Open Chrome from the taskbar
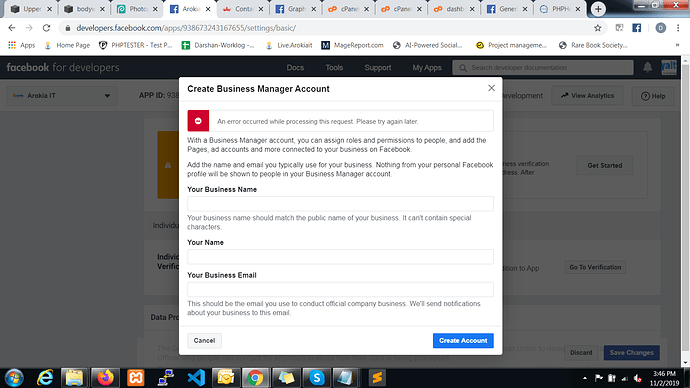The height and width of the screenshot is (388, 690). coord(255,377)
